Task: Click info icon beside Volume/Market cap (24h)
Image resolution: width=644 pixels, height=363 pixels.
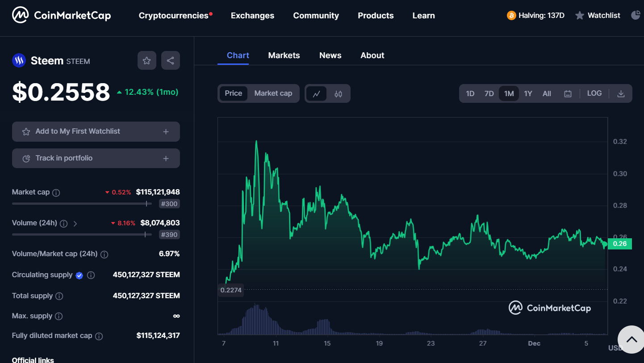Action: click(104, 254)
